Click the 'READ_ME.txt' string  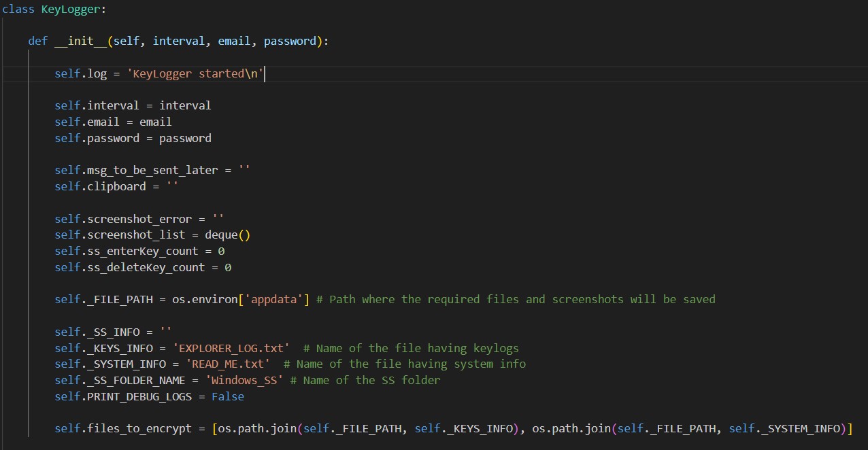click(x=228, y=364)
